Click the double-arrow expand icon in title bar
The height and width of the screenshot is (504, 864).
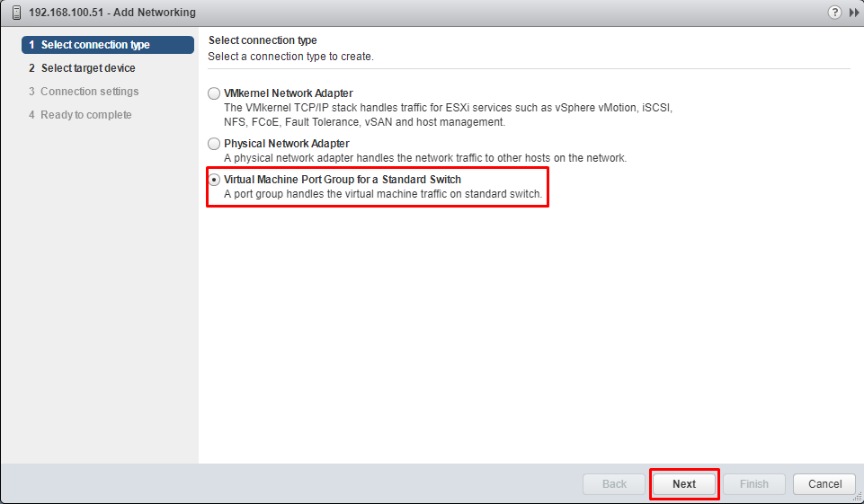854,12
